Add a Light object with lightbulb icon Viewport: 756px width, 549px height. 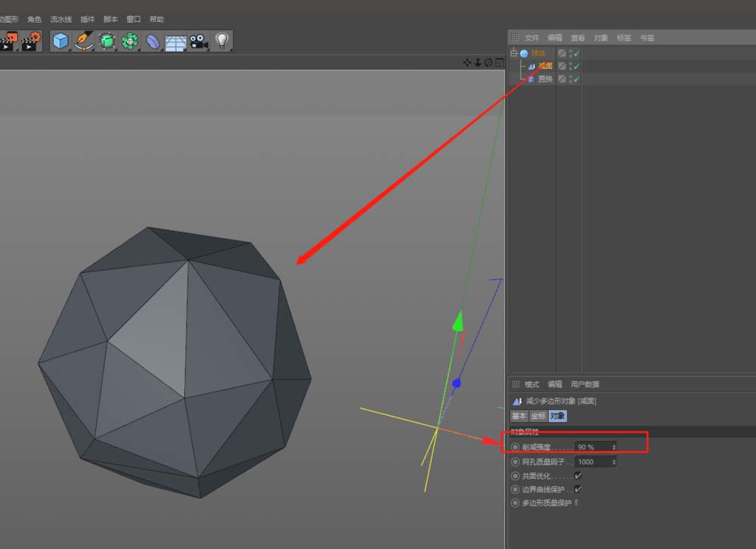coord(222,41)
